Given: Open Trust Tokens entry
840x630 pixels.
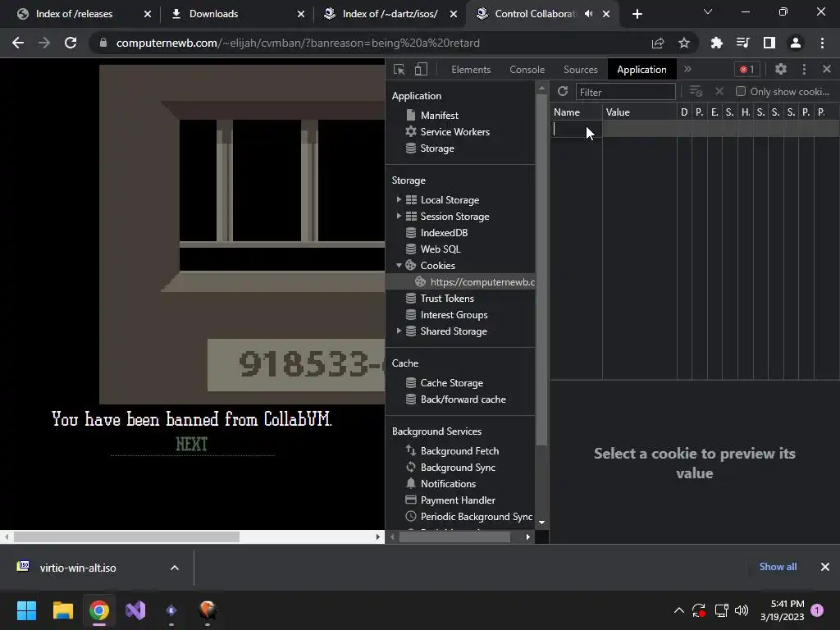Looking at the screenshot, I should [x=447, y=299].
